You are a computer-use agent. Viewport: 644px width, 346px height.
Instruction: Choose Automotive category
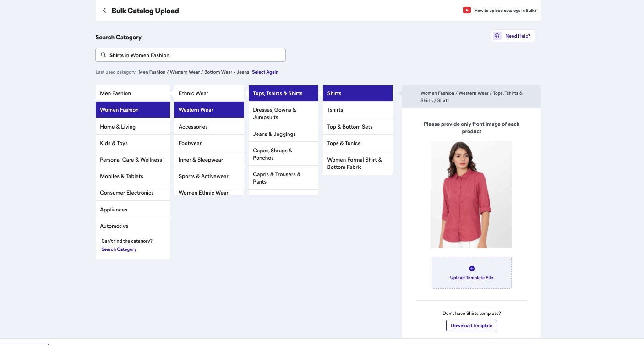[133, 226]
